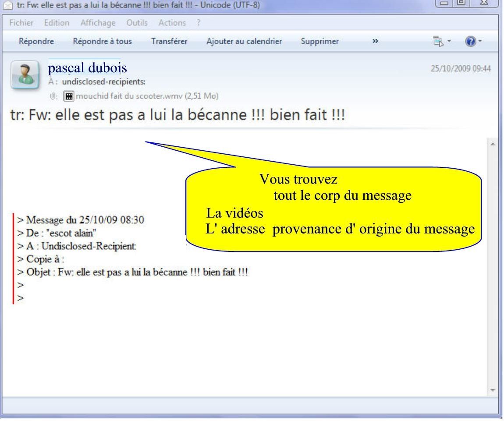Delete the email with Supprimer
The height and width of the screenshot is (421, 504).
(320, 42)
